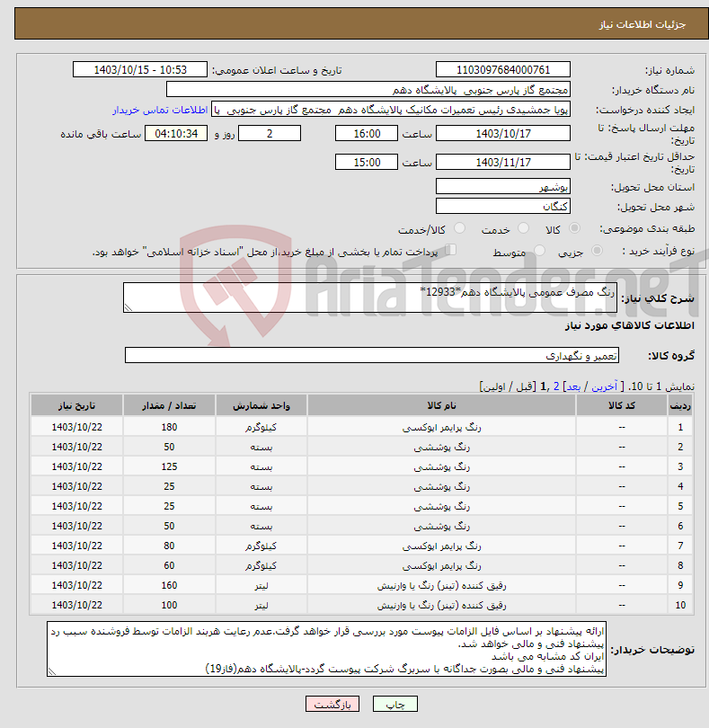Go to the آخرین page link
Image resolution: width=709 pixels, height=728 pixels.
click(604, 386)
